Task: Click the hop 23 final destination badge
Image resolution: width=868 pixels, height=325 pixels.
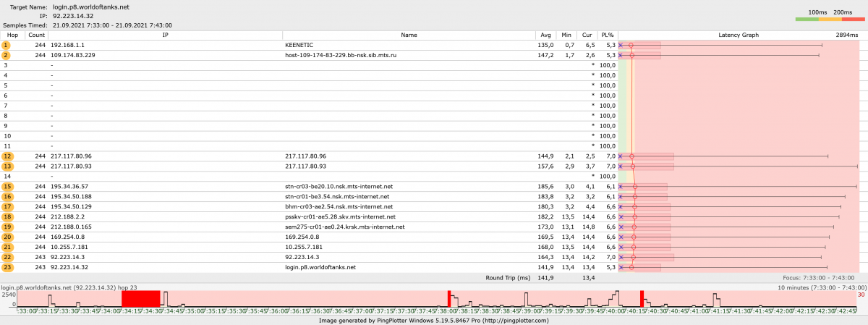Action: pos(7,268)
